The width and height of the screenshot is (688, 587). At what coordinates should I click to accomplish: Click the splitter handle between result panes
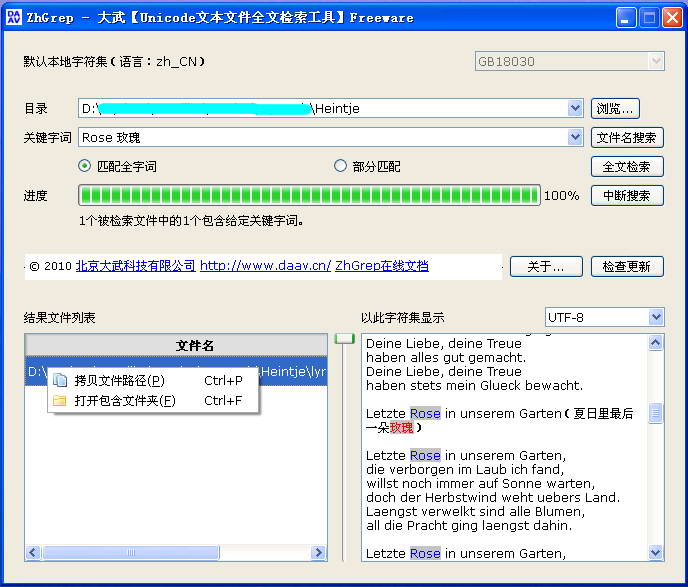(x=344, y=338)
